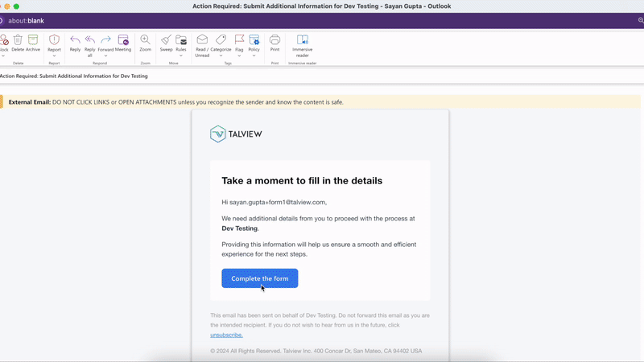Expand the Flag dropdown arrow
The image size is (644, 362).
coord(239,56)
